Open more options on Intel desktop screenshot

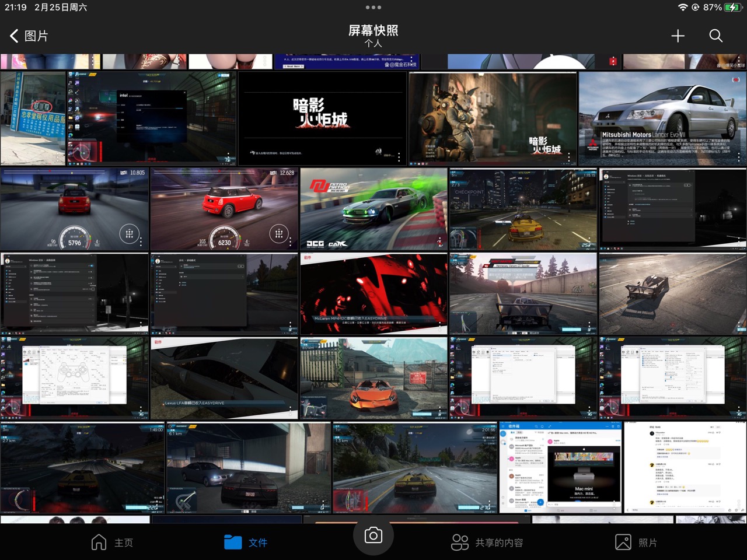pyautogui.click(x=229, y=157)
